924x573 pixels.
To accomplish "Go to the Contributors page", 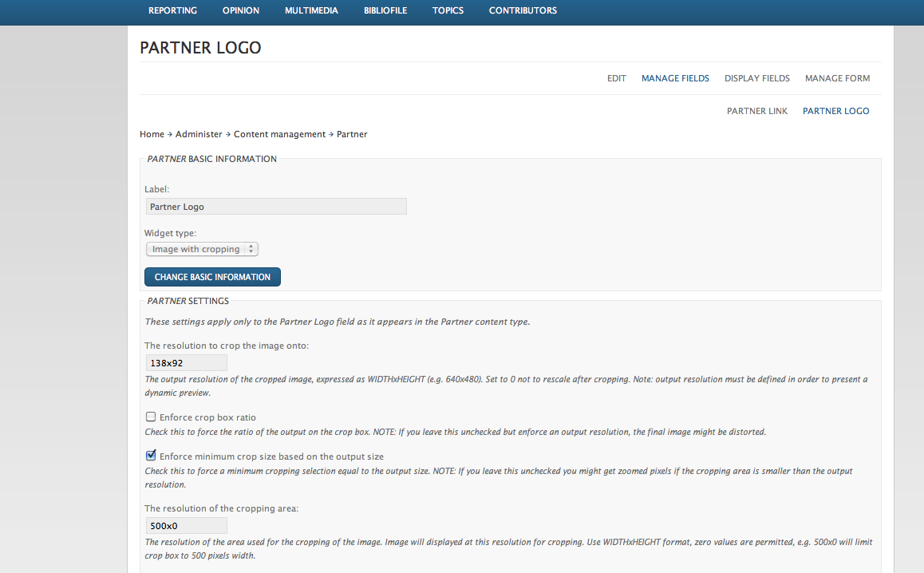I will click(523, 10).
